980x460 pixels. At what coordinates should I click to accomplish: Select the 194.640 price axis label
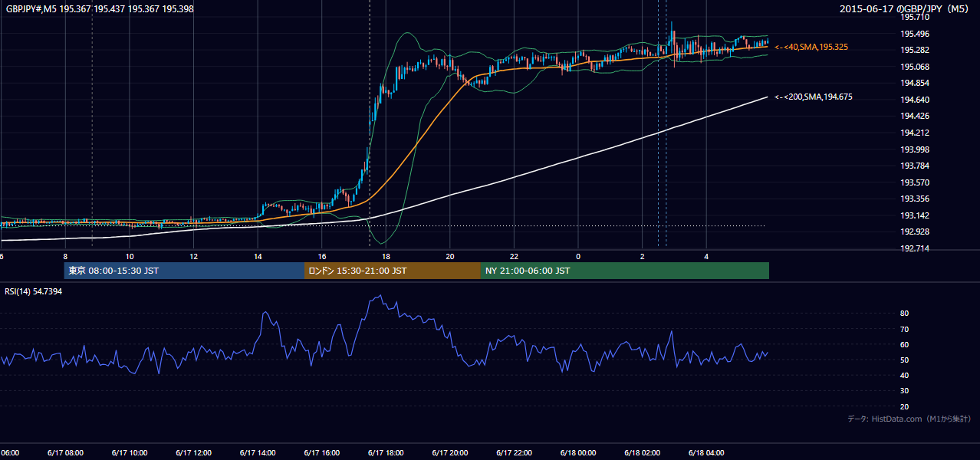(915, 100)
